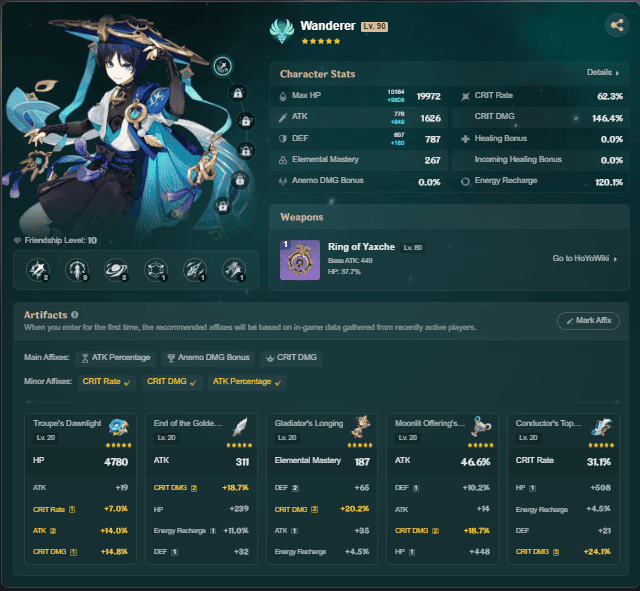
Task: Click the artifacts carousel left arrow
Action: point(30,402)
